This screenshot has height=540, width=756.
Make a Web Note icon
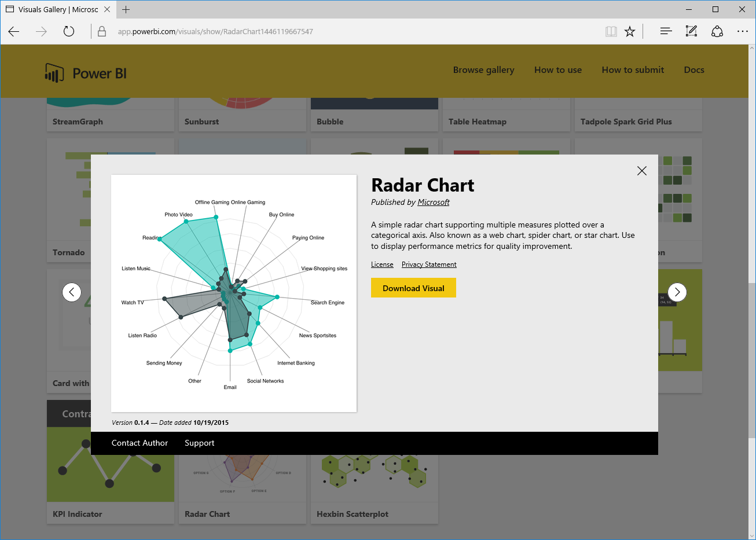click(691, 31)
